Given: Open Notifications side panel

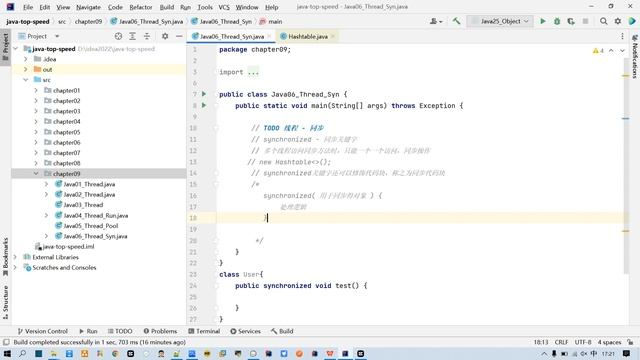Looking at the screenshot, I should (635, 57).
